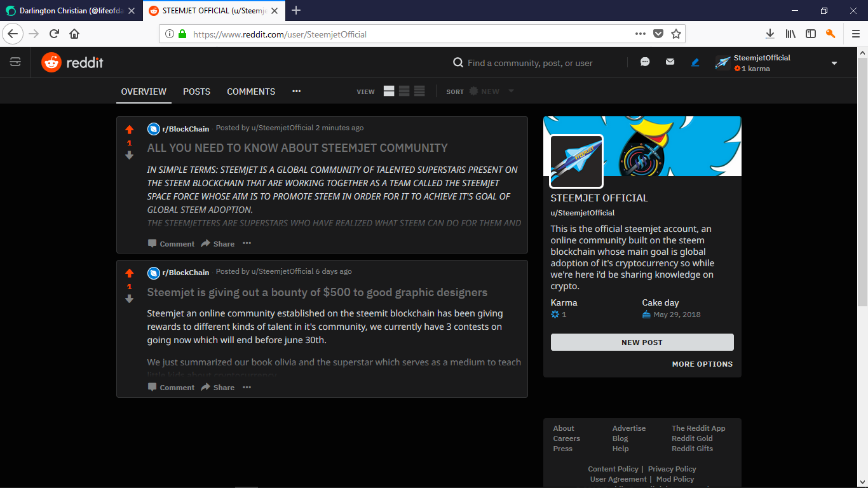
Task: Open the messages envelope icon
Action: coord(670,62)
